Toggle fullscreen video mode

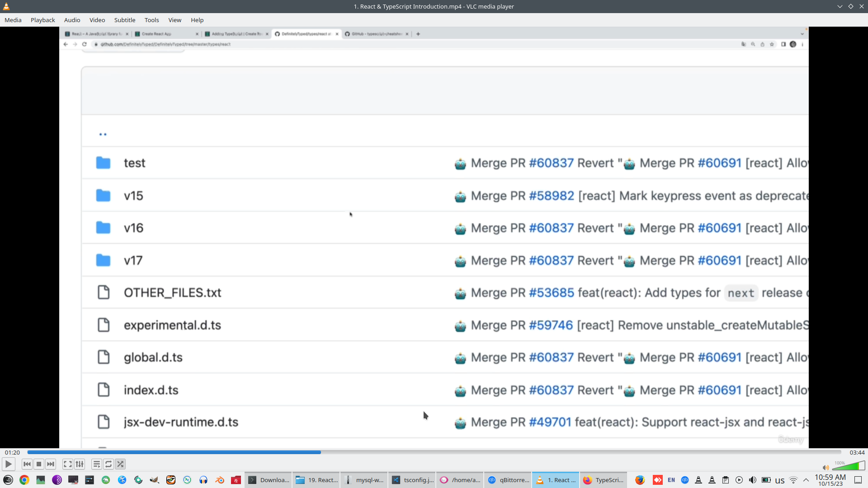coord(68,464)
